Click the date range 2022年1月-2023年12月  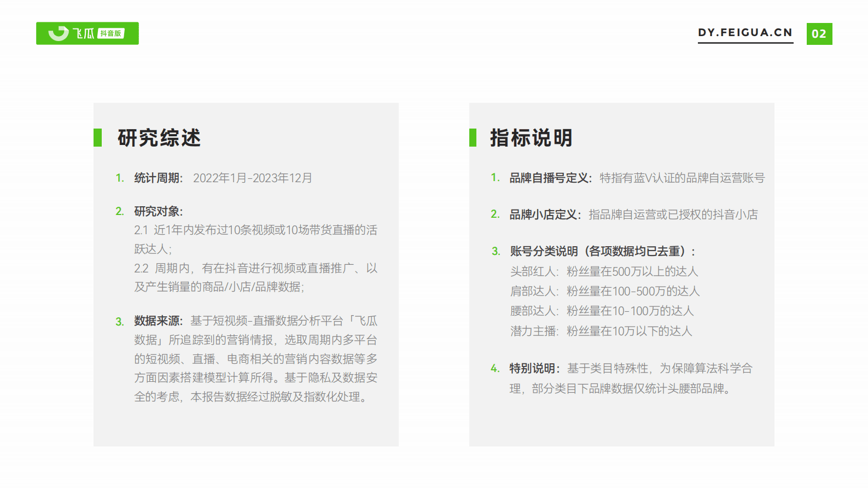pyautogui.click(x=252, y=178)
